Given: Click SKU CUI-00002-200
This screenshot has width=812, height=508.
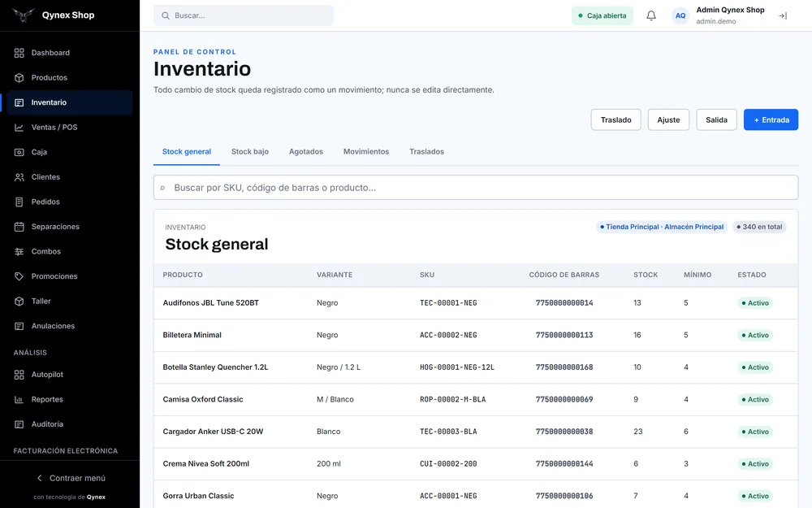Looking at the screenshot, I should click(x=448, y=464).
